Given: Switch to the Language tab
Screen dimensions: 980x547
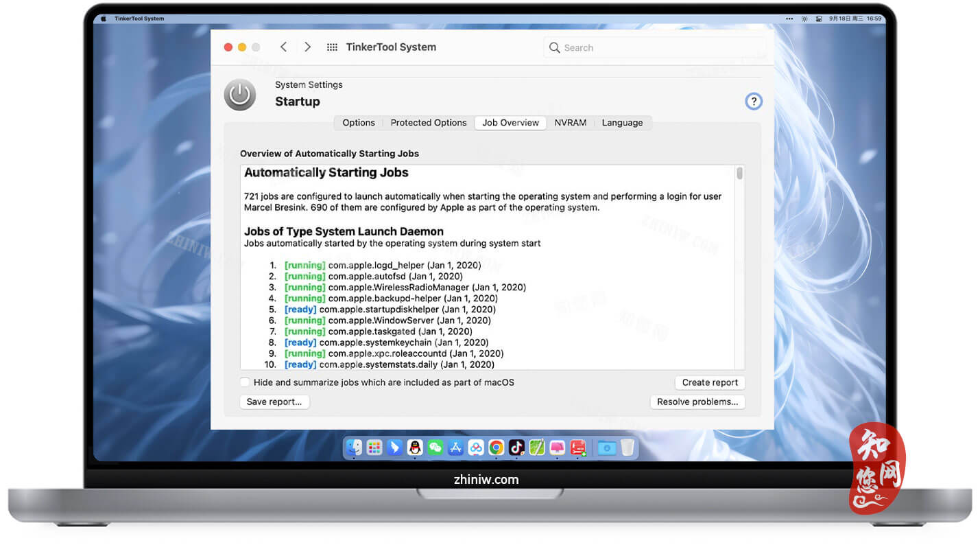Looking at the screenshot, I should tap(622, 123).
